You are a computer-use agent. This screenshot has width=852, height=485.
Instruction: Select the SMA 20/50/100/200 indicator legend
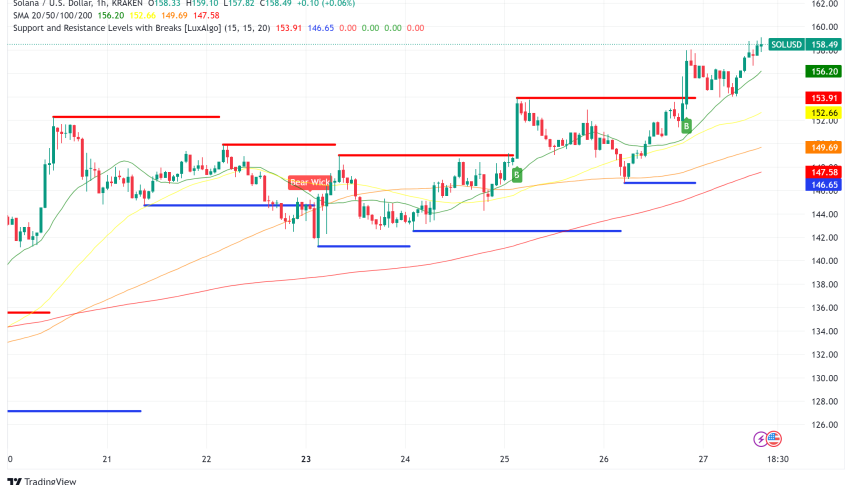point(53,16)
